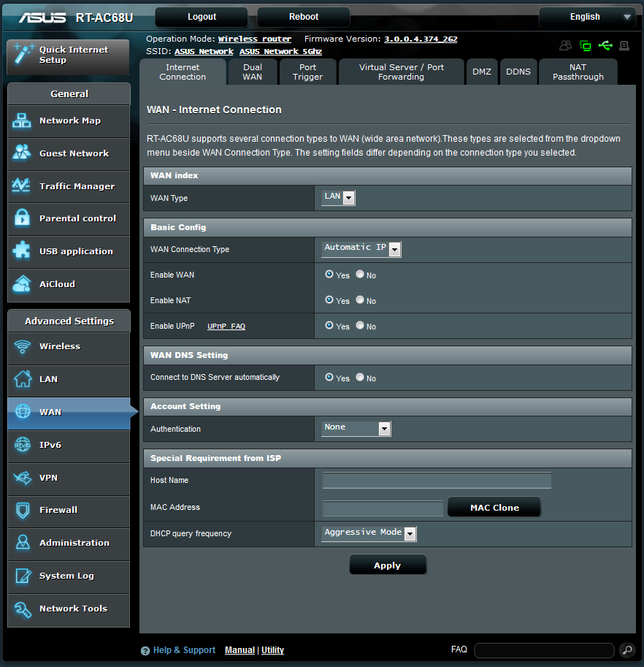The width and height of the screenshot is (644, 667).
Task: Click the Help & Support question icon
Action: (x=145, y=651)
